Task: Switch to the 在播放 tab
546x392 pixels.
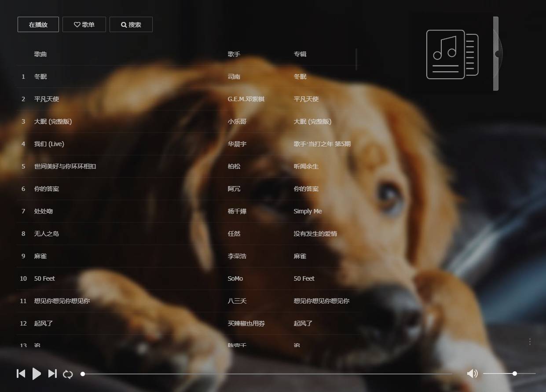Action: 38,24
